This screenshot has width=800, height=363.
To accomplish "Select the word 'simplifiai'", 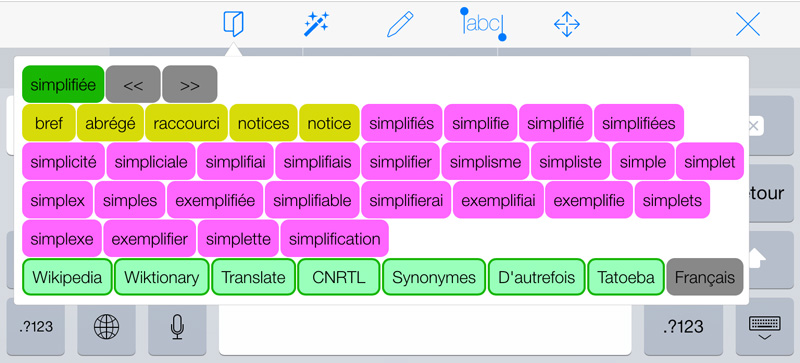I will click(235, 161).
